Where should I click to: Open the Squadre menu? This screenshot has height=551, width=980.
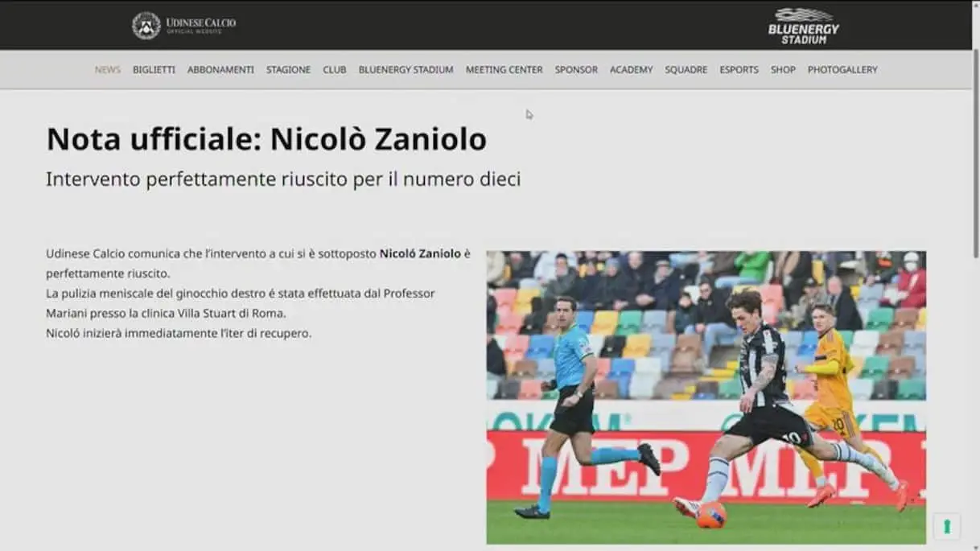click(686, 70)
